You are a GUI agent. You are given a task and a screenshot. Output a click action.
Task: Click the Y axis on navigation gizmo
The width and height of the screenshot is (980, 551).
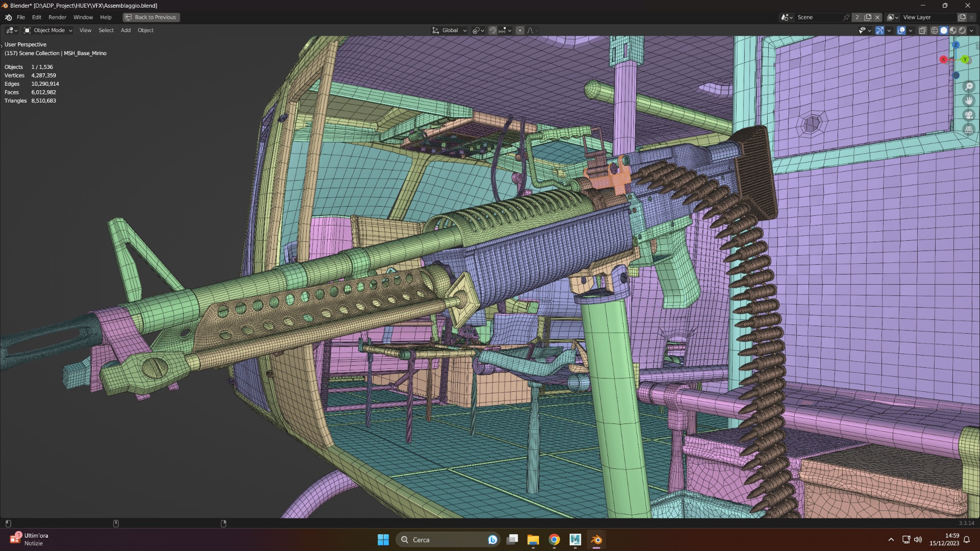click(965, 60)
